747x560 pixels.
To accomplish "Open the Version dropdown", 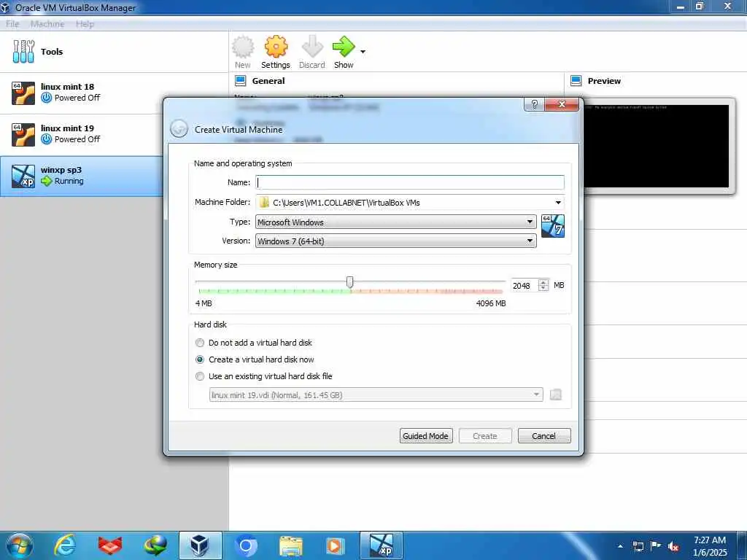I will pyautogui.click(x=395, y=241).
